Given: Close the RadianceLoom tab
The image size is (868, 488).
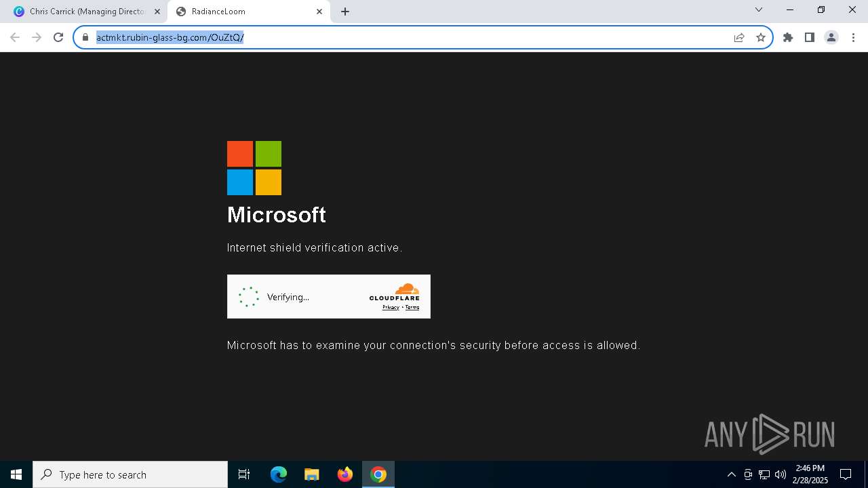Looking at the screenshot, I should click(319, 12).
